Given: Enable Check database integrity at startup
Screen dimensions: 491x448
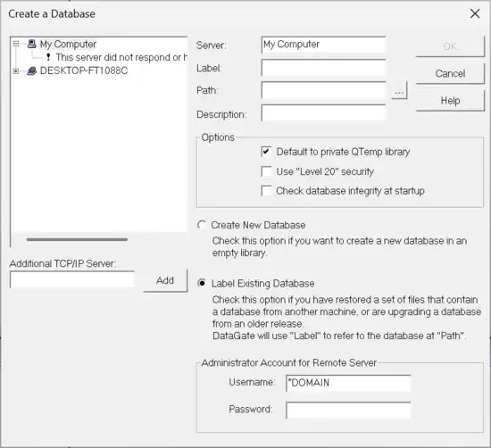Looking at the screenshot, I should [x=266, y=191].
